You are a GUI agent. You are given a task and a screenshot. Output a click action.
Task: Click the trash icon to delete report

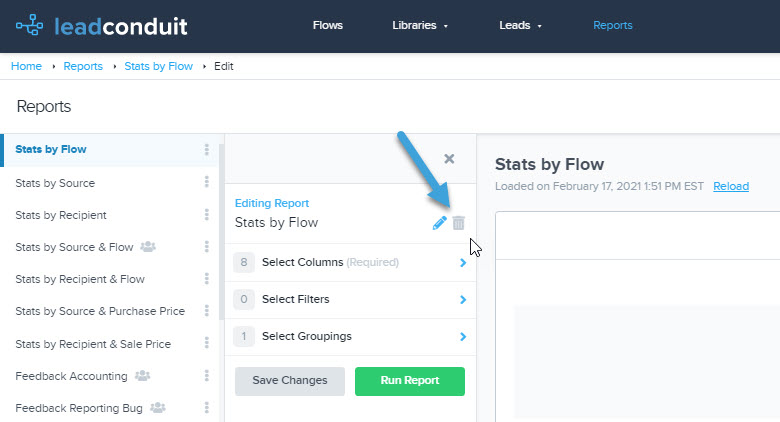point(458,223)
